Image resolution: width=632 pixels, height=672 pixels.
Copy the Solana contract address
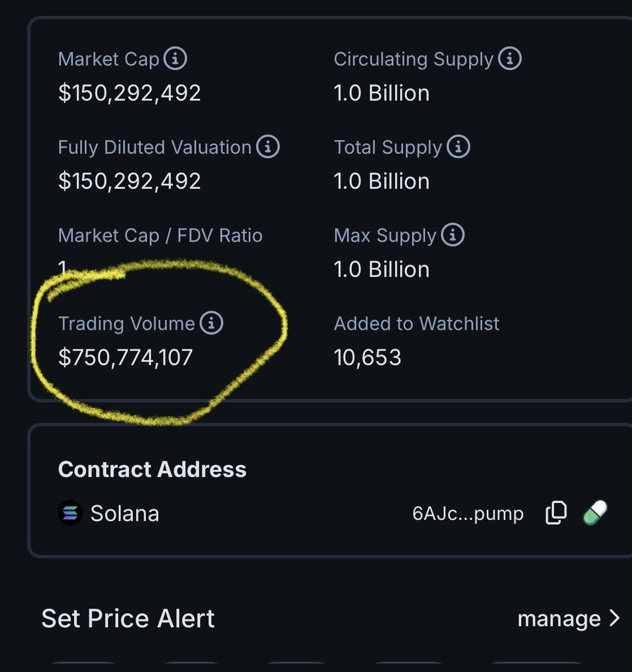click(x=556, y=513)
